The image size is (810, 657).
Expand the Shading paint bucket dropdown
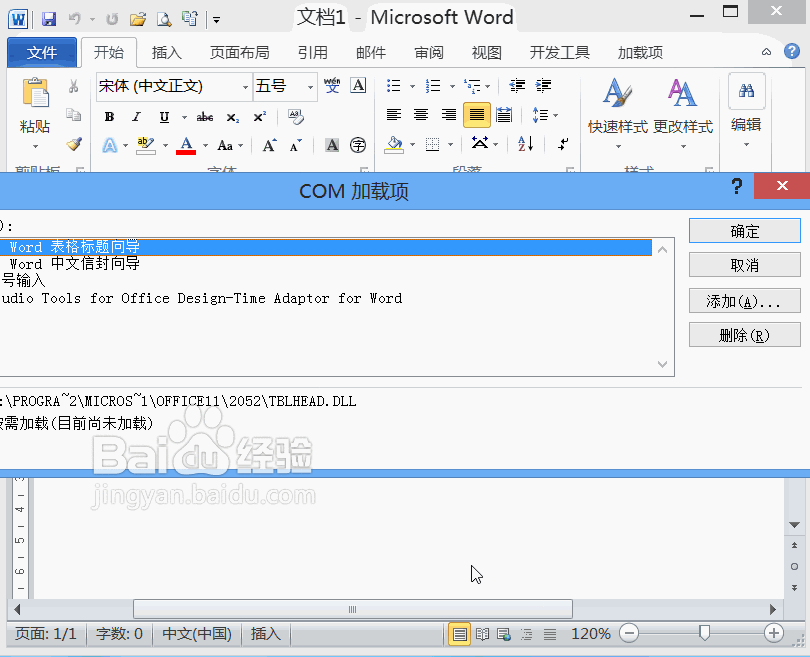pyautogui.click(x=412, y=145)
